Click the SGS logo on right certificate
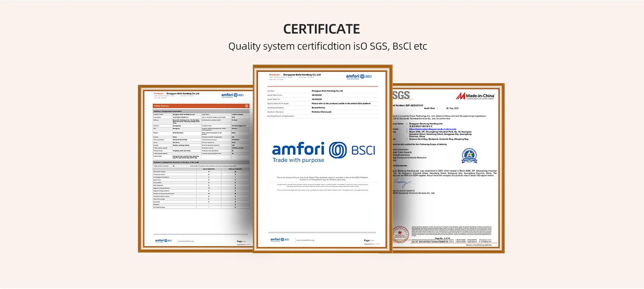Screen dimensions: 644x289 pos(401,96)
